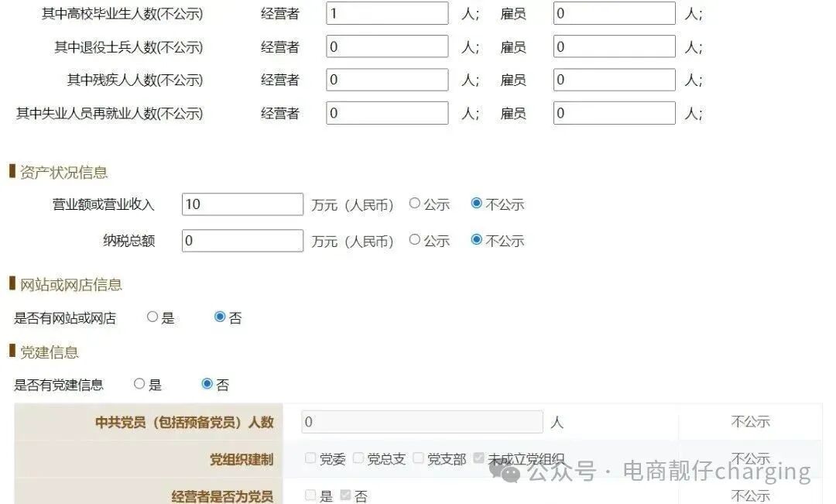Check the 党委 checkbox

310,458
